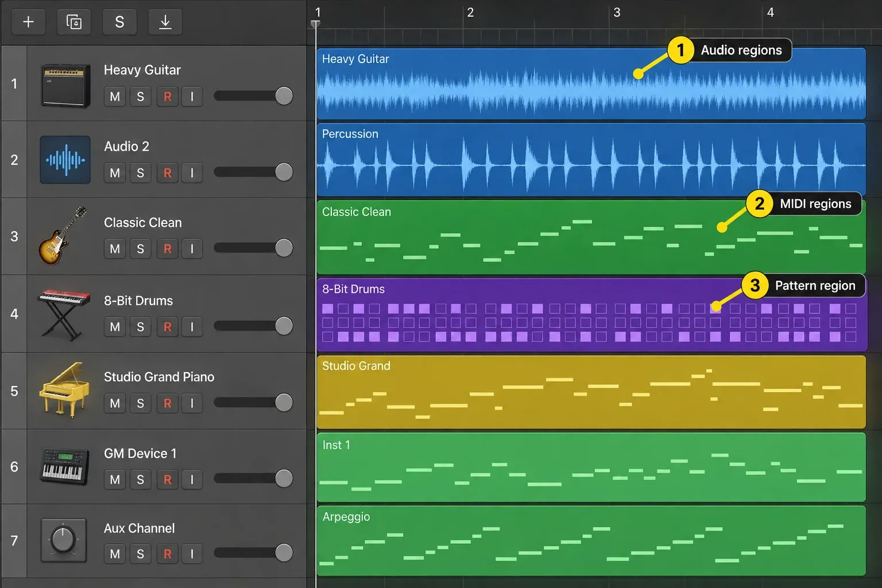Select the Audio 2 track name
Screen dimensions: 882x588
126,146
